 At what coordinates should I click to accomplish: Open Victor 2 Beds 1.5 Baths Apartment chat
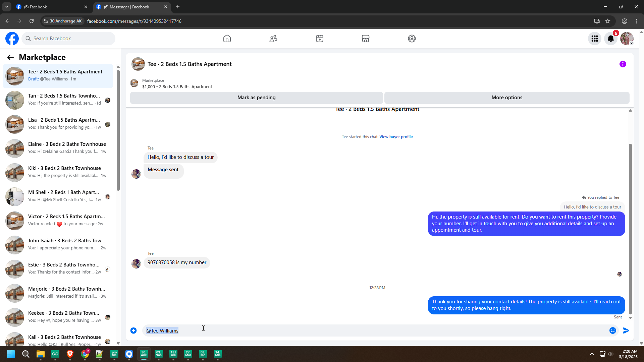(58, 221)
